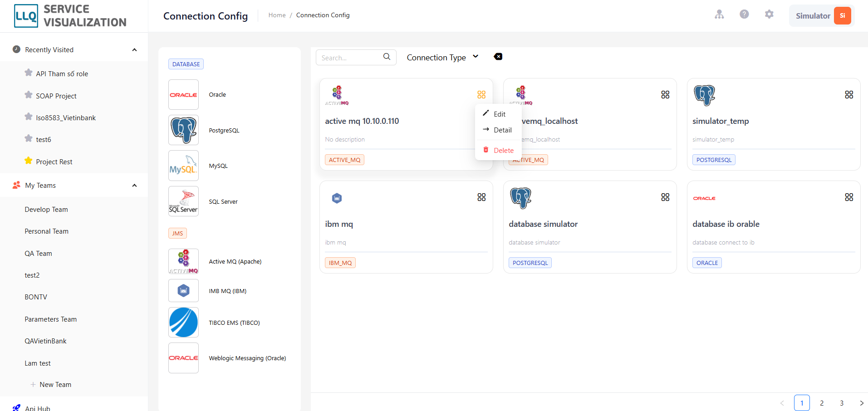Toggle favorite star for API Tham số role
The width and height of the screenshot is (868, 411).
[x=29, y=73]
